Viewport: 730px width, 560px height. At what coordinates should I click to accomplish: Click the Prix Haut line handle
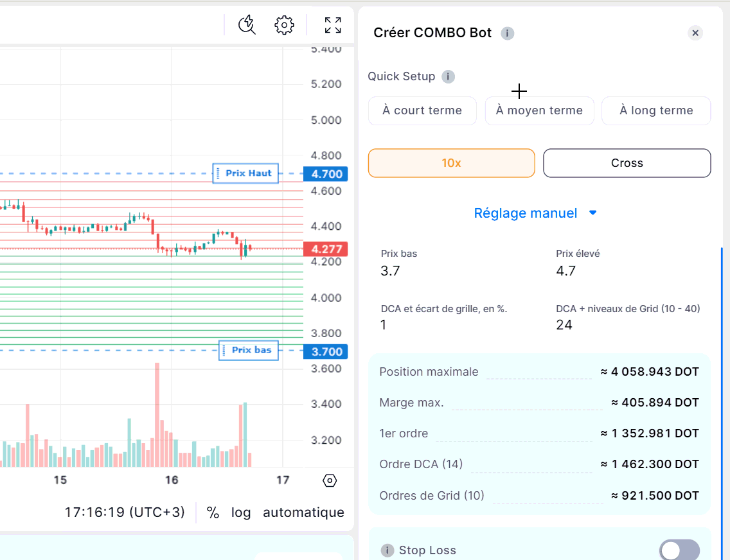point(245,173)
